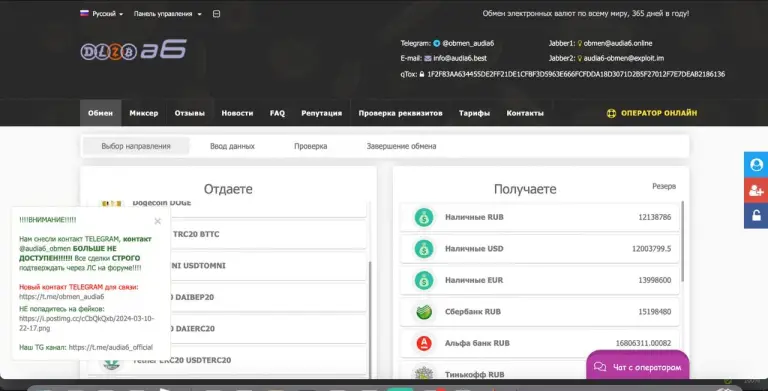Select the qTox ID string
The height and width of the screenshot is (391, 768).
576,74
